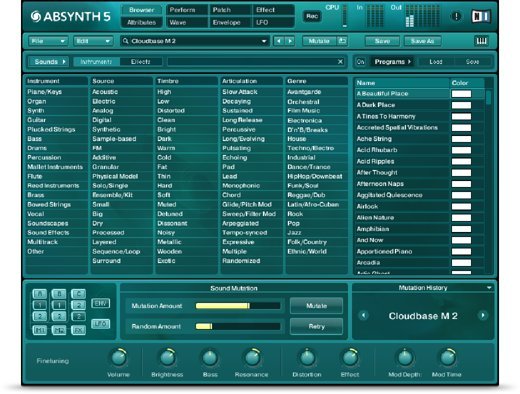Adjust the Mutation Amount slider

tap(238, 306)
